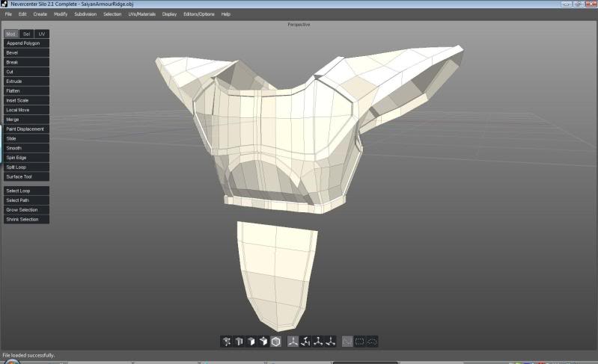Image resolution: width=598 pixels, height=364 pixels.
Task: Open the Edit menu
Action: coord(22,14)
